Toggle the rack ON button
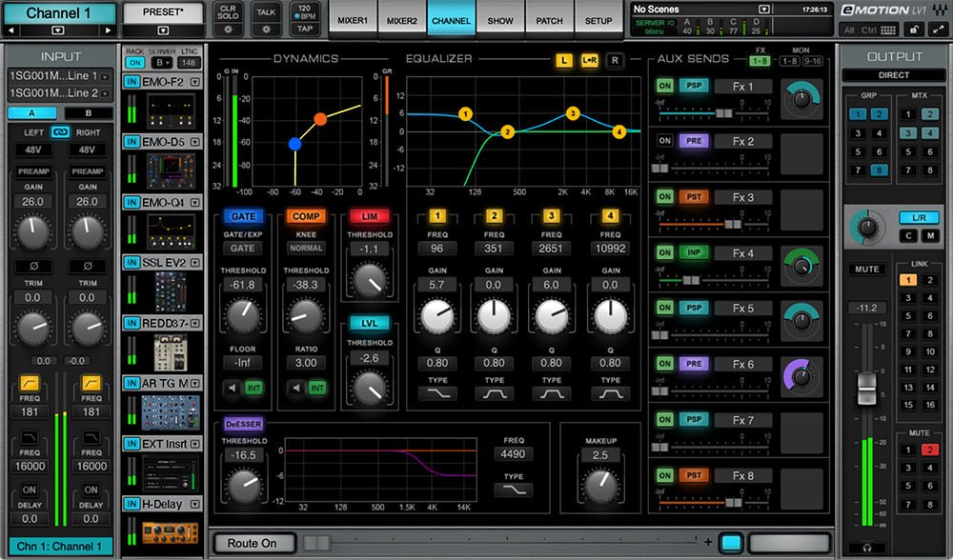Image resolution: width=953 pixels, height=560 pixels. click(x=135, y=63)
